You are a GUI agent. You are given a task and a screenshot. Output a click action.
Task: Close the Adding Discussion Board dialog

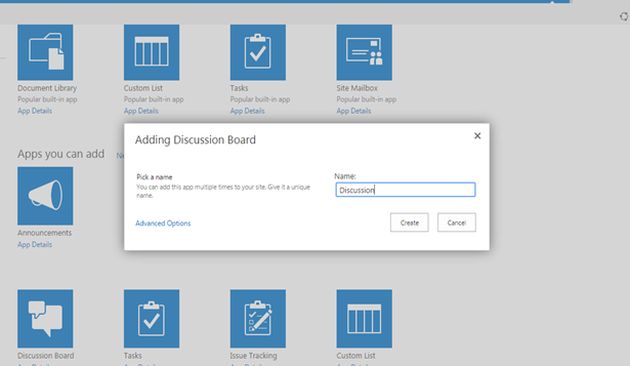pos(477,136)
